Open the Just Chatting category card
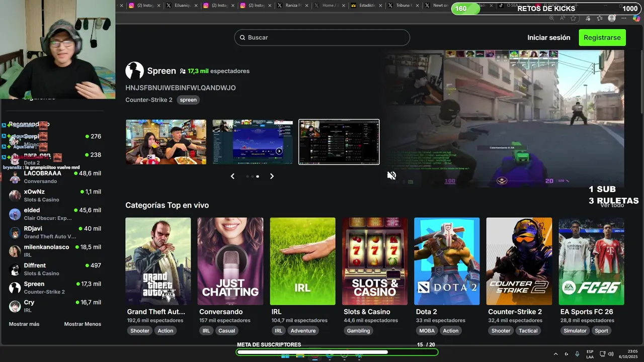The width and height of the screenshot is (644, 362). pos(230,261)
